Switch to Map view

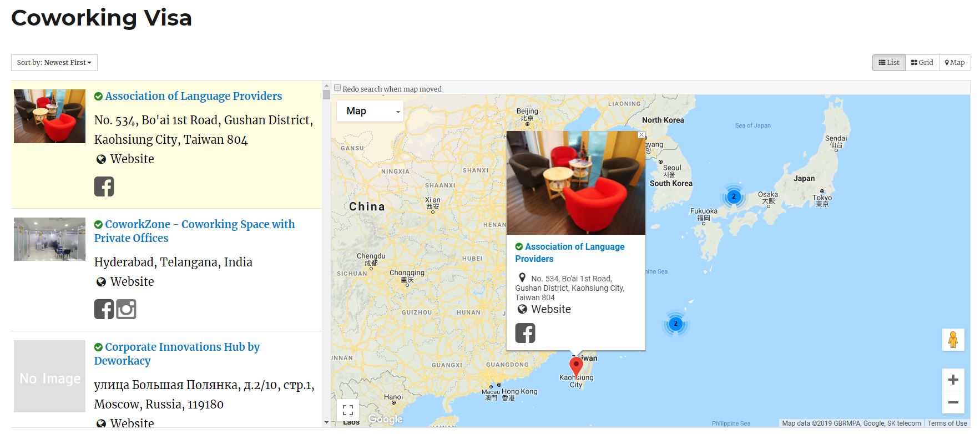tap(955, 63)
